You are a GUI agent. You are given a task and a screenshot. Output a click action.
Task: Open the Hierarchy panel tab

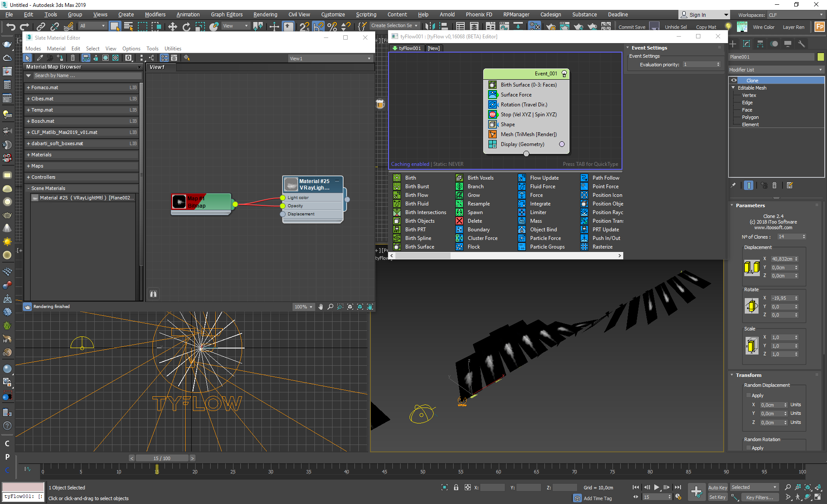760,44
